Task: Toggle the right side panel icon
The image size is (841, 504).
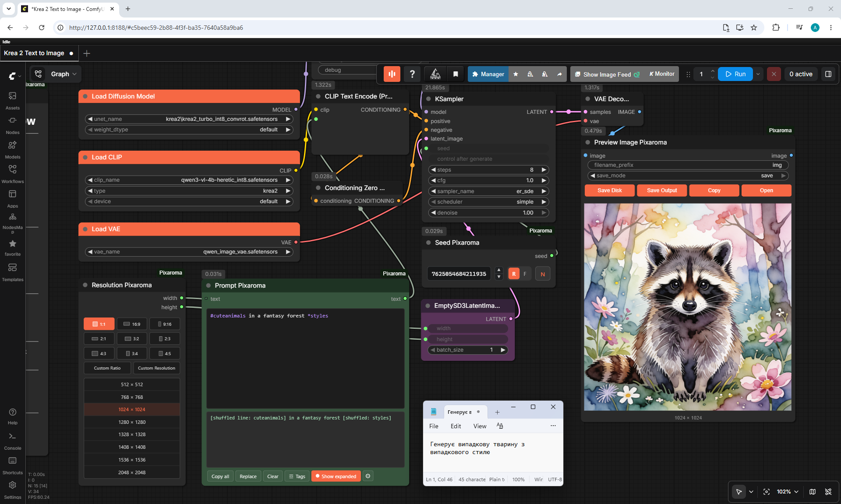Action: [x=828, y=74]
